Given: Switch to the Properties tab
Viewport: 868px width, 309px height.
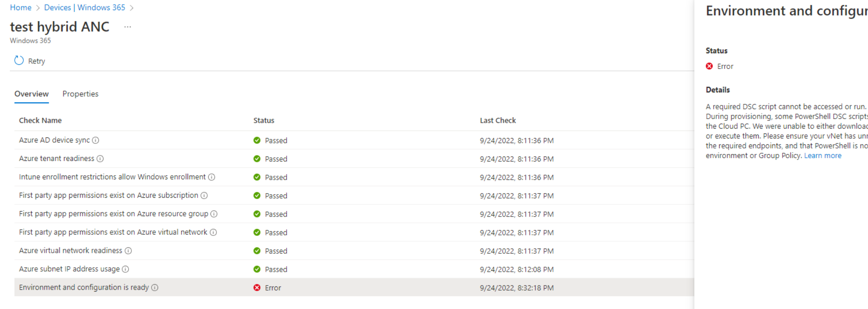Looking at the screenshot, I should tap(80, 94).
